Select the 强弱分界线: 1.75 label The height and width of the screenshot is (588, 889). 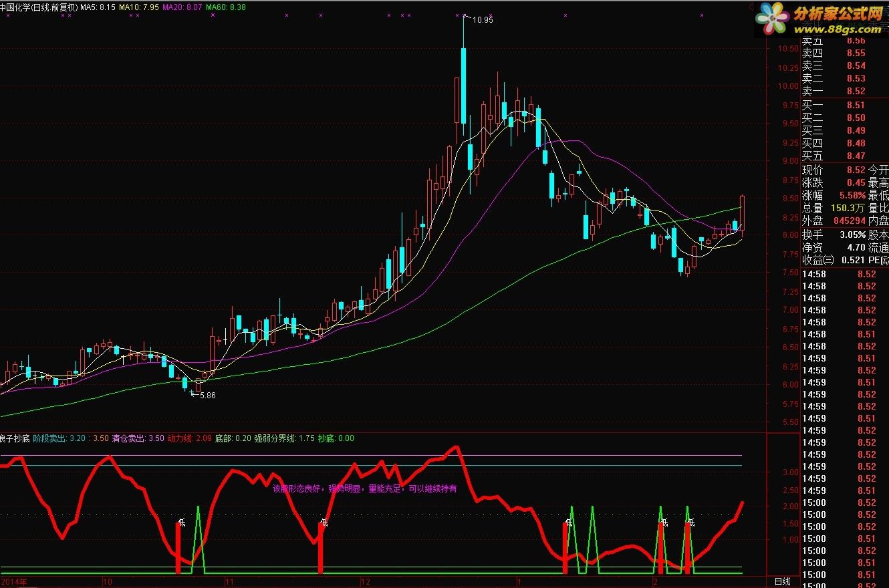tap(284, 438)
